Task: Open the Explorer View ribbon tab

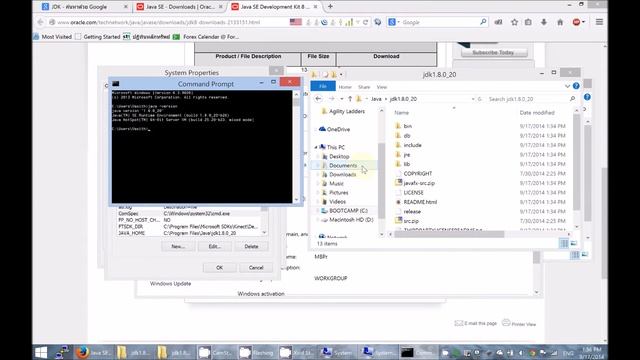Action: [382, 87]
